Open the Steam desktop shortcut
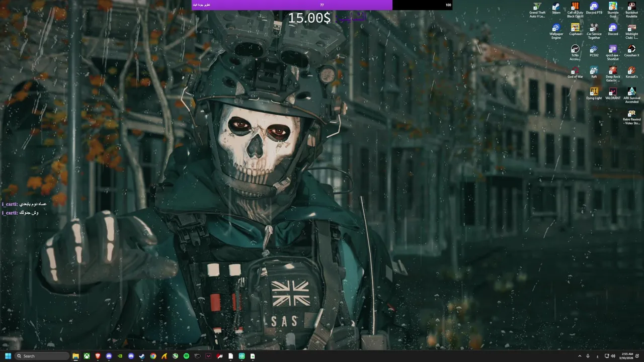644x362 pixels. point(556,9)
